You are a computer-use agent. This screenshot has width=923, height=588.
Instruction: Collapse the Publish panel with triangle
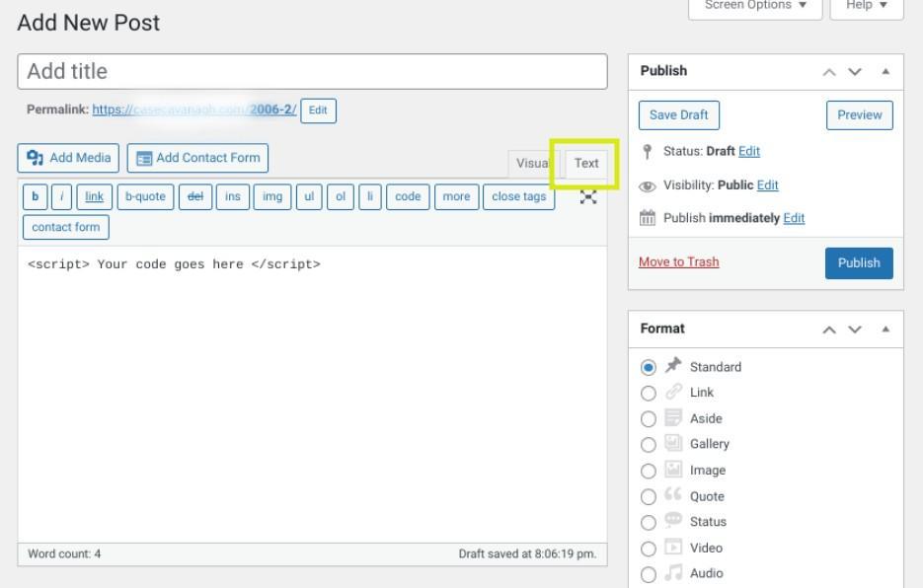885,71
